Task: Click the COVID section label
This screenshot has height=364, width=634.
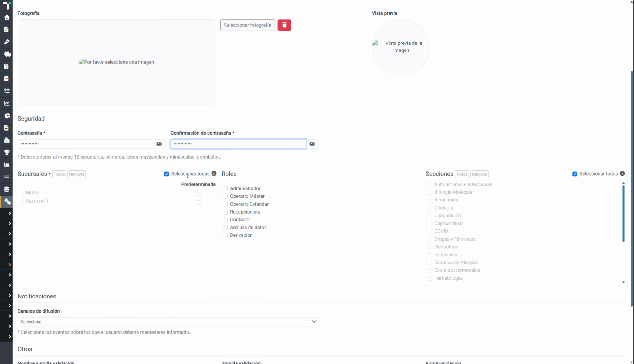Action: 441,231
